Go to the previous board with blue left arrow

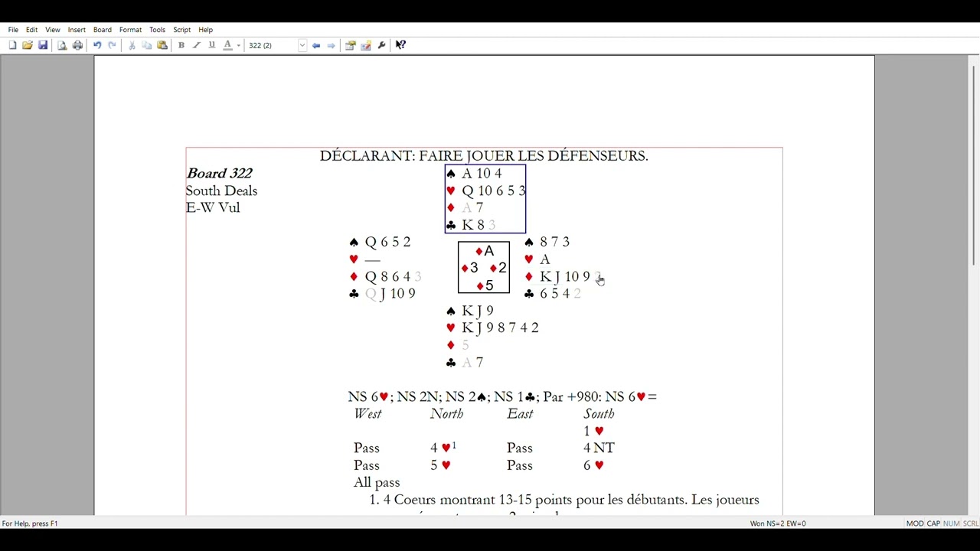pyautogui.click(x=315, y=45)
